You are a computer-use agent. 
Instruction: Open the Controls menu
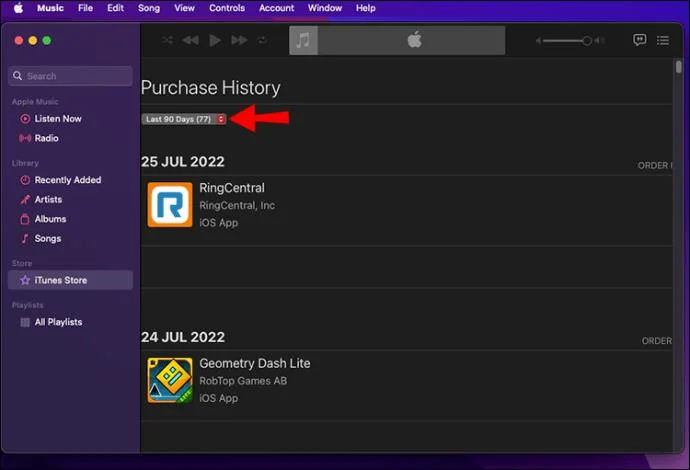(x=227, y=8)
